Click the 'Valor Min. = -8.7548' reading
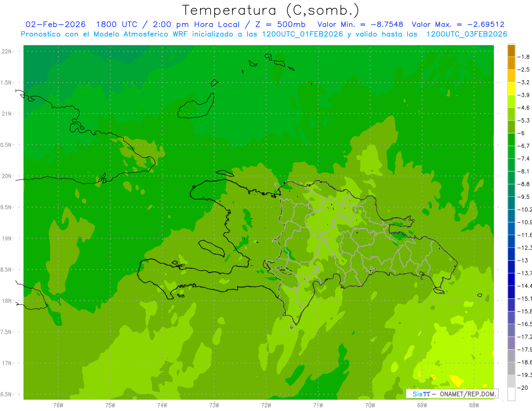 [x=360, y=24]
